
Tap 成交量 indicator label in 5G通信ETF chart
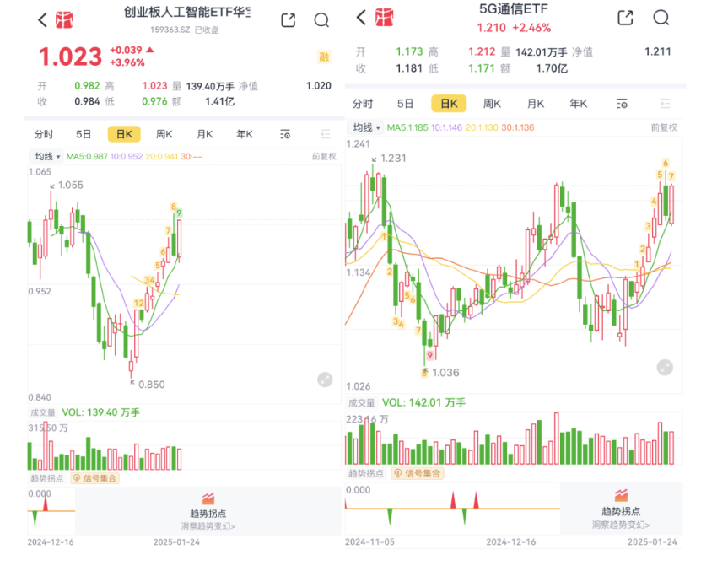click(361, 403)
